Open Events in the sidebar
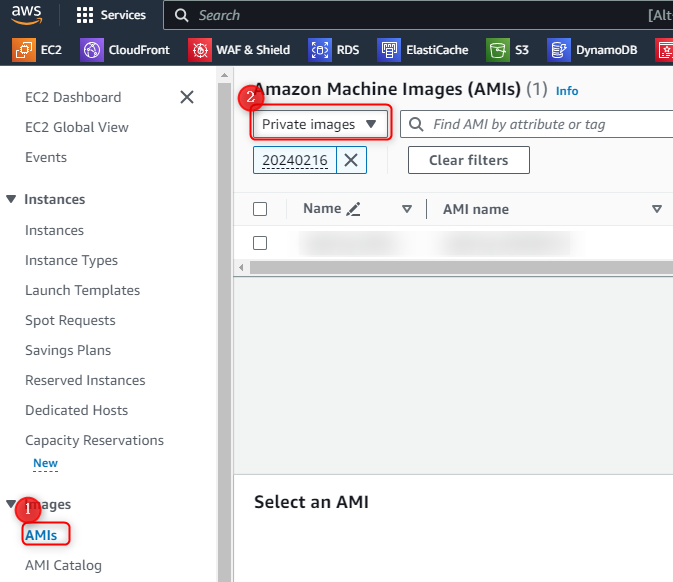 (x=46, y=158)
